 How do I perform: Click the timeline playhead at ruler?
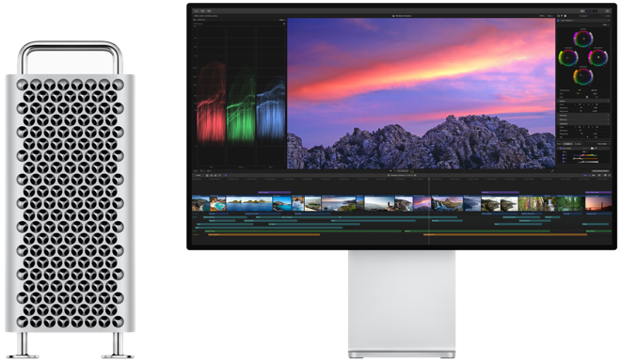pyautogui.click(x=429, y=180)
